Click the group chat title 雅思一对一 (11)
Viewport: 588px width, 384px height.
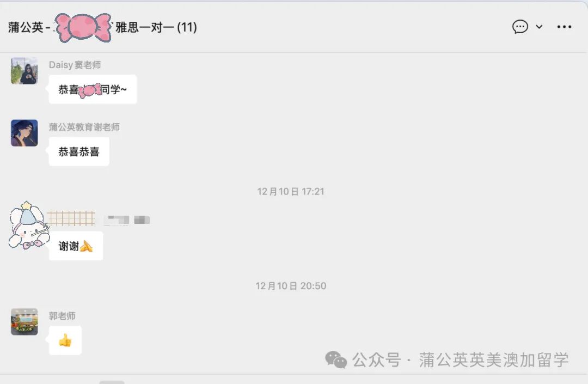click(156, 27)
